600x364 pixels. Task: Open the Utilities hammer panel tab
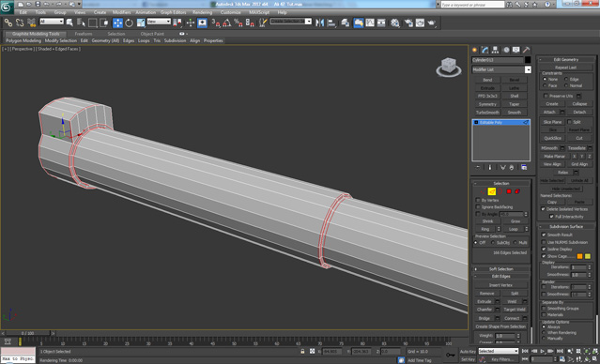pos(527,50)
